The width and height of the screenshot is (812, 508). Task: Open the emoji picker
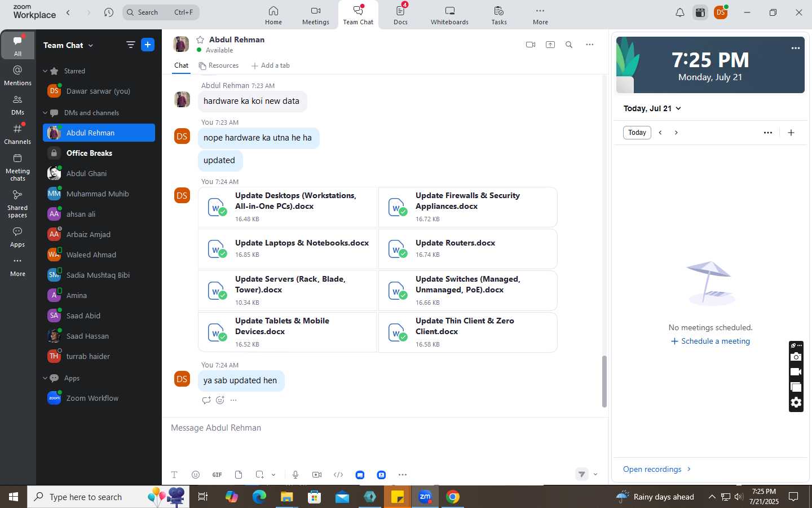pos(196,475)
